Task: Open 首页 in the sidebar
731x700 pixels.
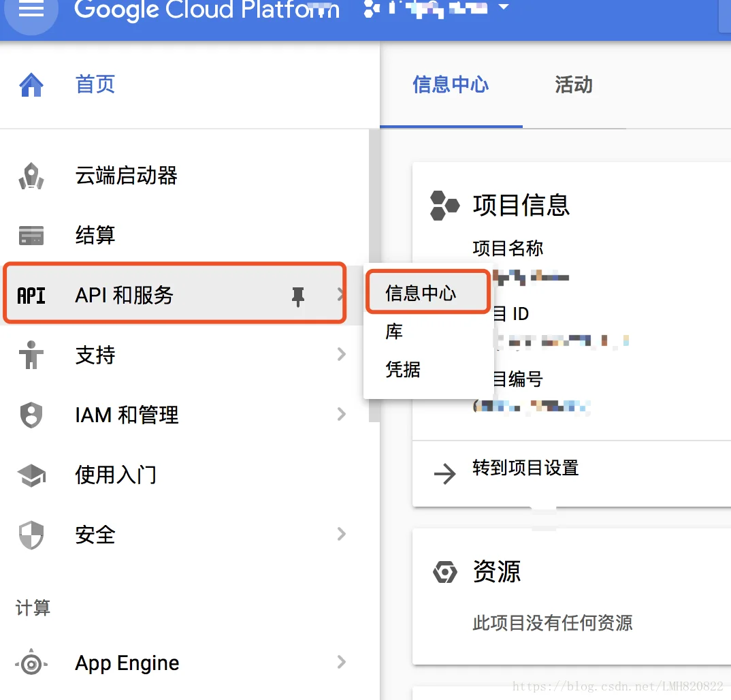Action: pyautogui.click(x=95, y=84)
